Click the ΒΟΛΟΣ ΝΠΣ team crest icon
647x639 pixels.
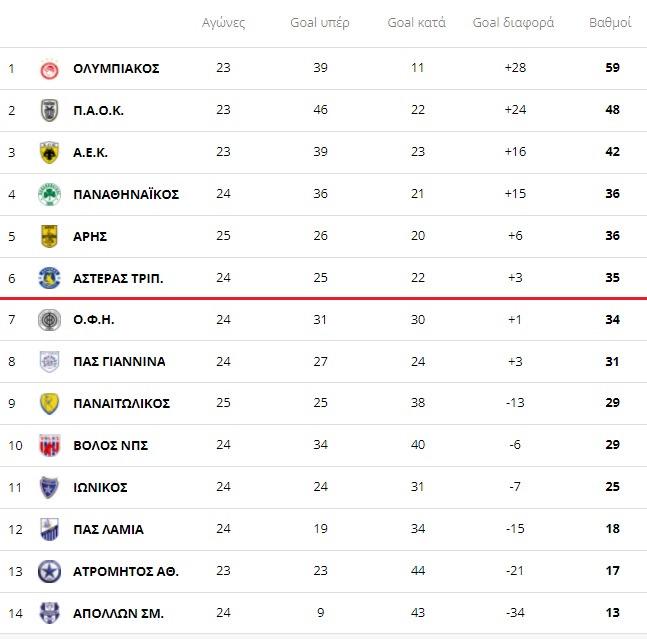[48, 445]
